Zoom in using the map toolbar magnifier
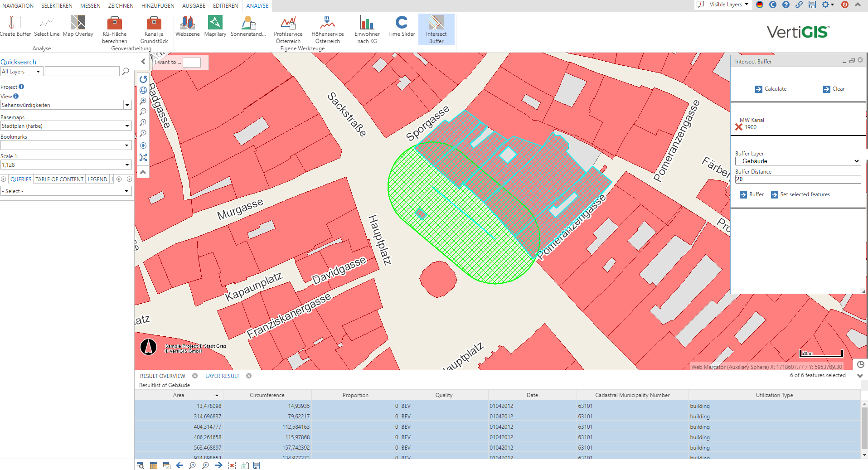 click(x=143, y=101)
